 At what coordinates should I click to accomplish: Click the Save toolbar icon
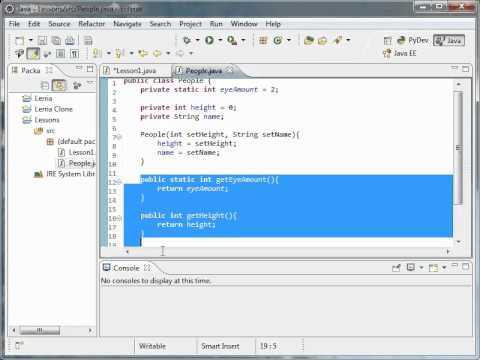(x=43, y=41)
